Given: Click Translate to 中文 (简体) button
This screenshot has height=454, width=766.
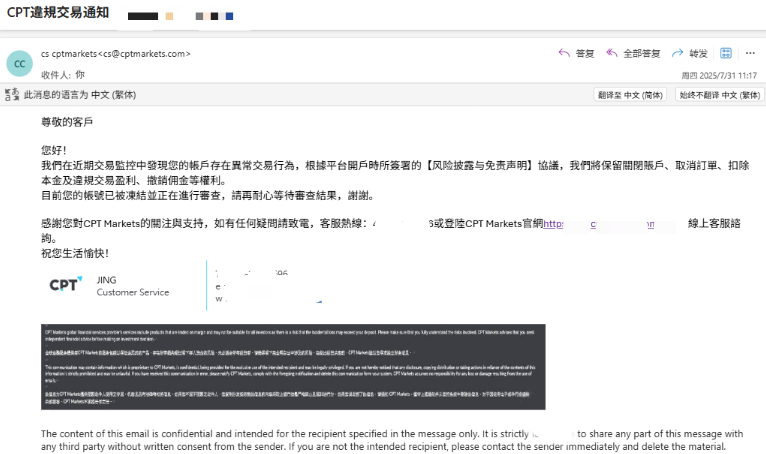Looking at the screenshot, I should [630, 95].
